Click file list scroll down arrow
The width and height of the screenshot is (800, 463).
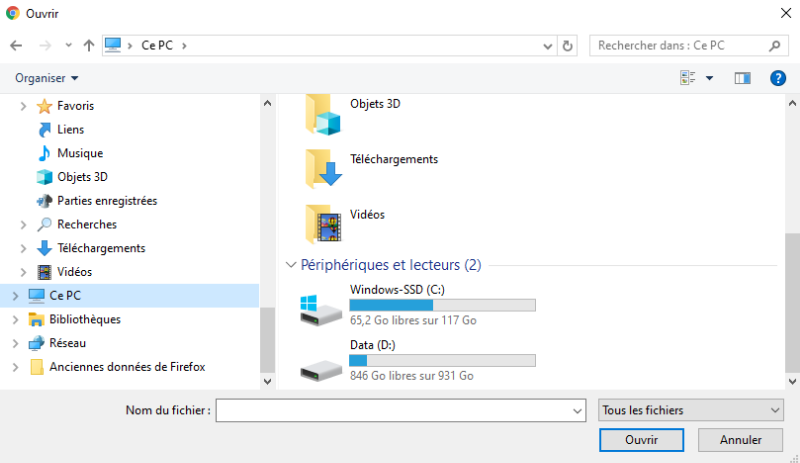[x=792, y=381]
